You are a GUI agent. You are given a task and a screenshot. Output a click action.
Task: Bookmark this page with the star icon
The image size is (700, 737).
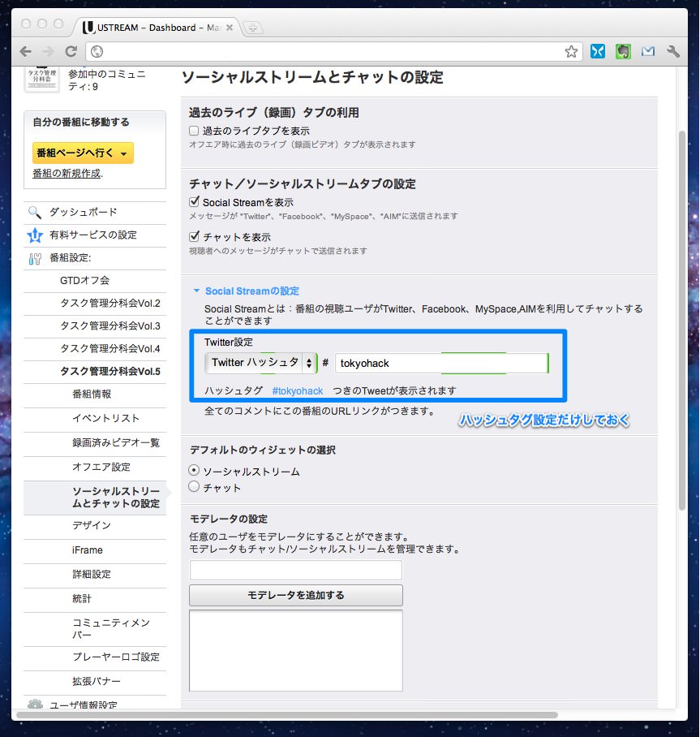[571, 51]
